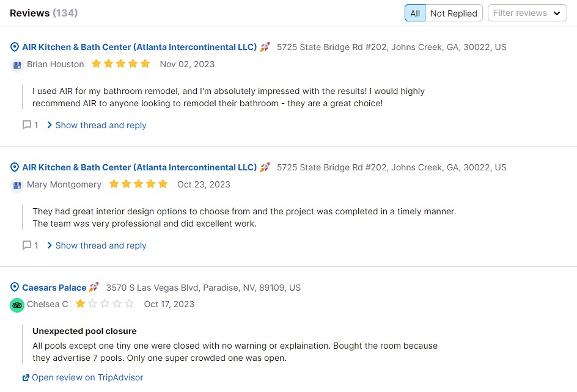Click the rocket icon after Caesars Palace

point(94,287)
